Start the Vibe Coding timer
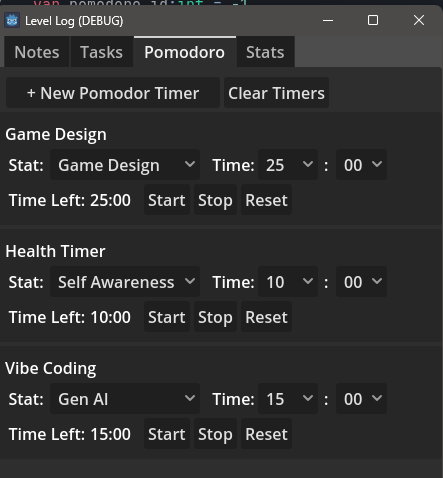Image resolution: width=443 pixels, height=478 pixels. [x=167, y=434]
